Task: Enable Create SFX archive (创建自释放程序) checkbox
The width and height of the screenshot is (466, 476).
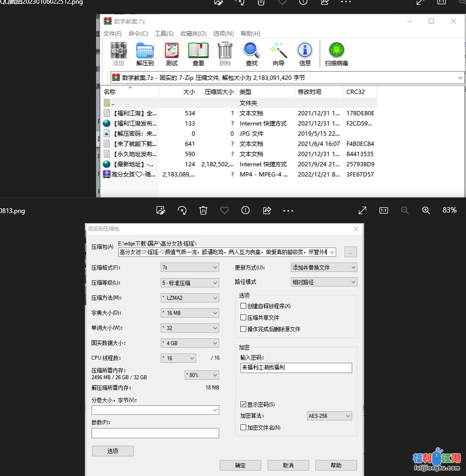Action: (x=244, y=306)
